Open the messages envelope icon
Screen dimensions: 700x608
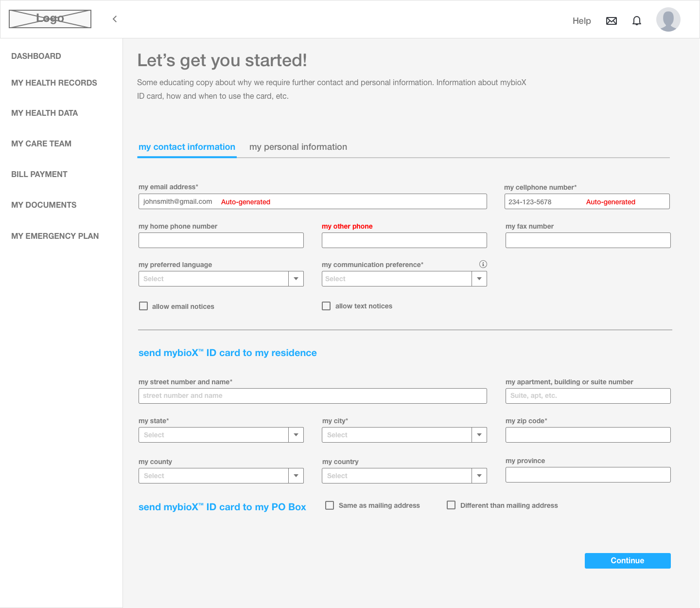[611, 20]
